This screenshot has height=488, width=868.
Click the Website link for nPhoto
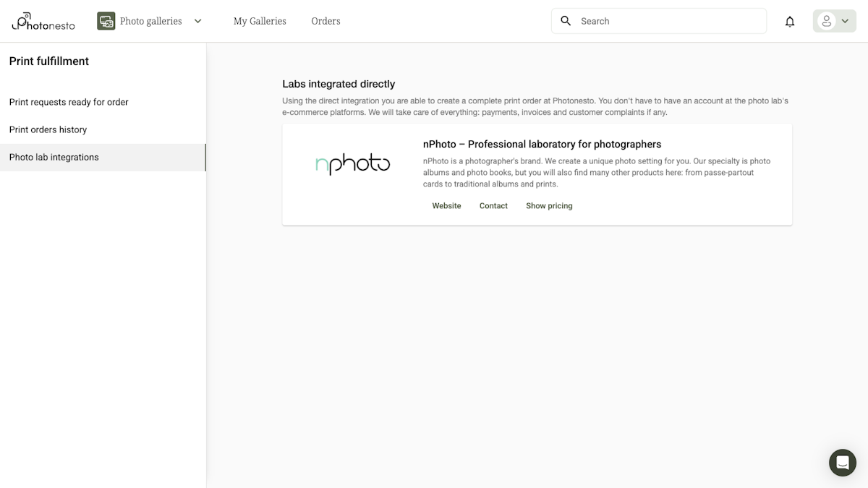pyautogui.click(x=446, y=205)
